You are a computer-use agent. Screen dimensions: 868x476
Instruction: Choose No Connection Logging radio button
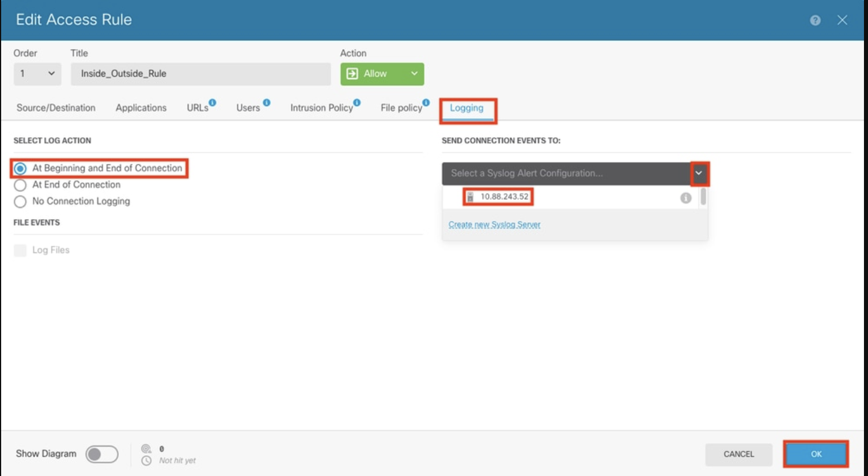pyautogui.click(x=20, y=202)
